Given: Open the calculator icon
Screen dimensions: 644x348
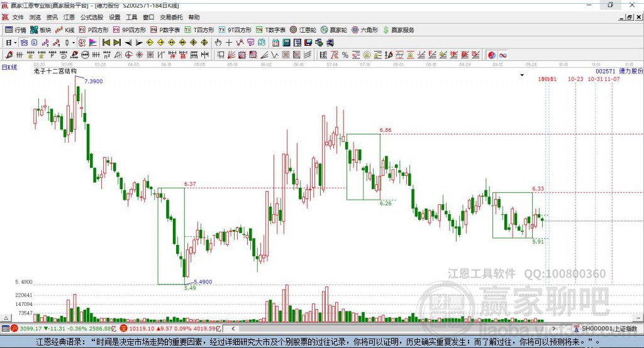Looking at the screenshot, I should [287, 43].
